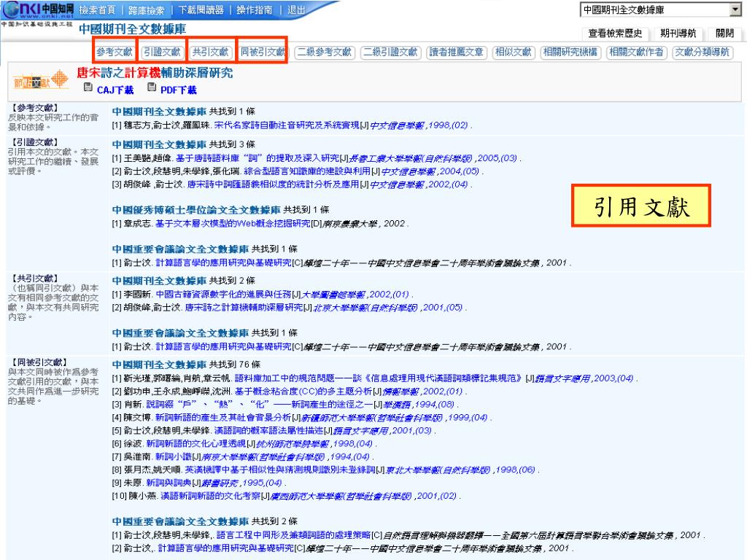Click the article title 唐宋詩之計算機輔助深層研究 at top

pos(155,73)
